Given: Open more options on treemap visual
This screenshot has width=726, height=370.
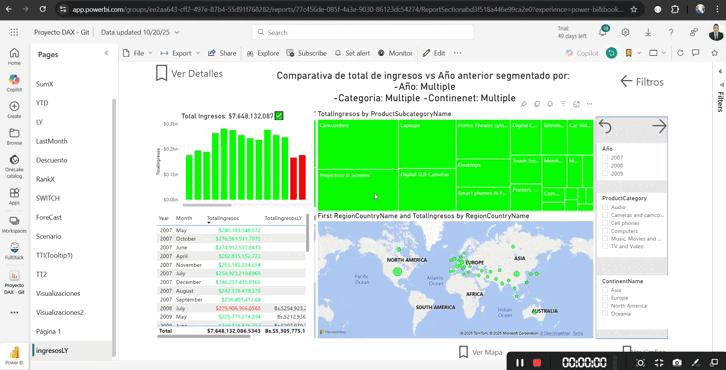Looking at the screenshot, I should pyautogui.click(x=589, y=104).
